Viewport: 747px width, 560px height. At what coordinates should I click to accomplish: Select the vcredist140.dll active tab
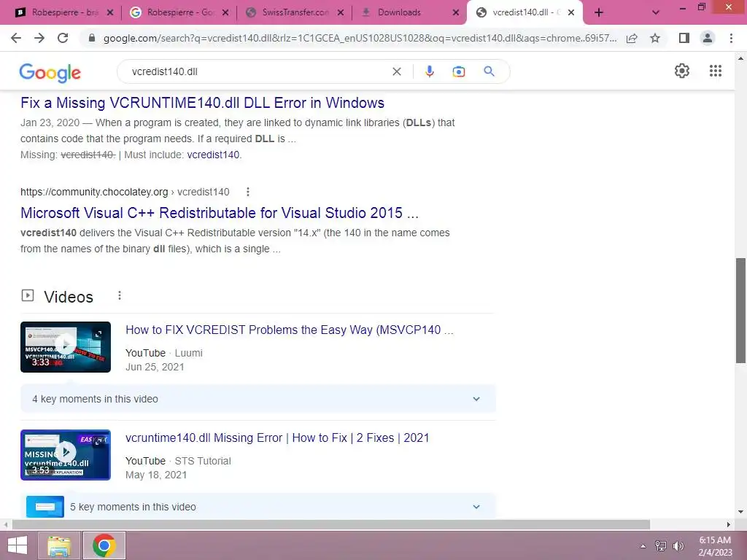click(525, 13)
